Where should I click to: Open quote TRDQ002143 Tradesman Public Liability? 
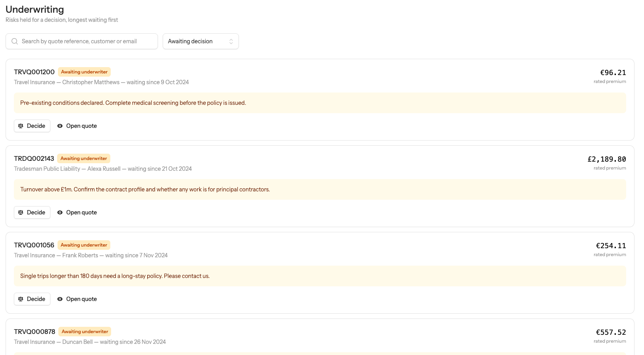[77, 212]
